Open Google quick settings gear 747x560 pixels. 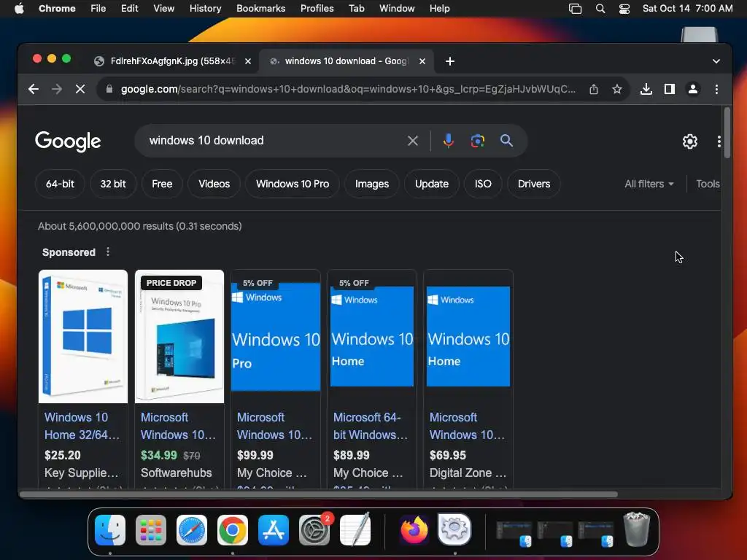click(x=690, y=141)
